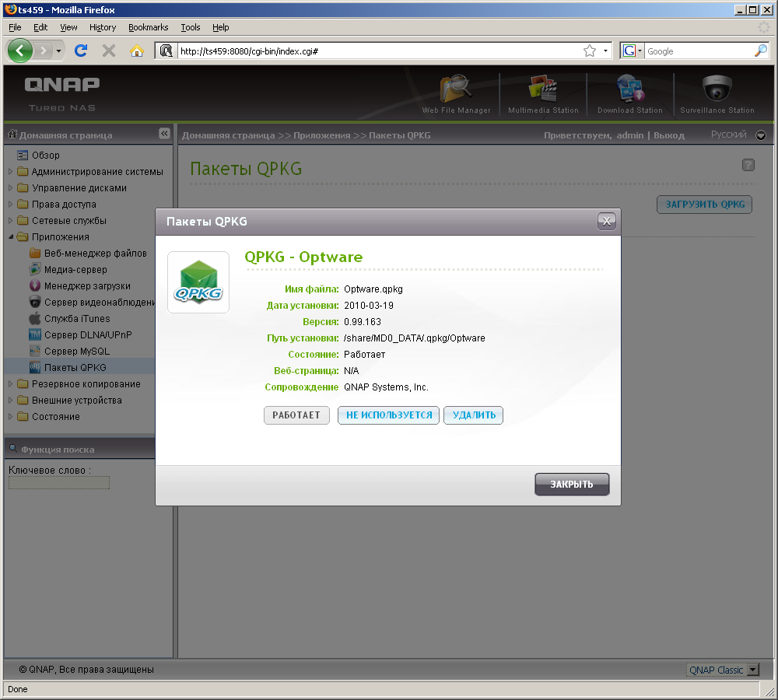Expand Сетевые службы tree node
This screenshot has width=778, height=700.
10,220
